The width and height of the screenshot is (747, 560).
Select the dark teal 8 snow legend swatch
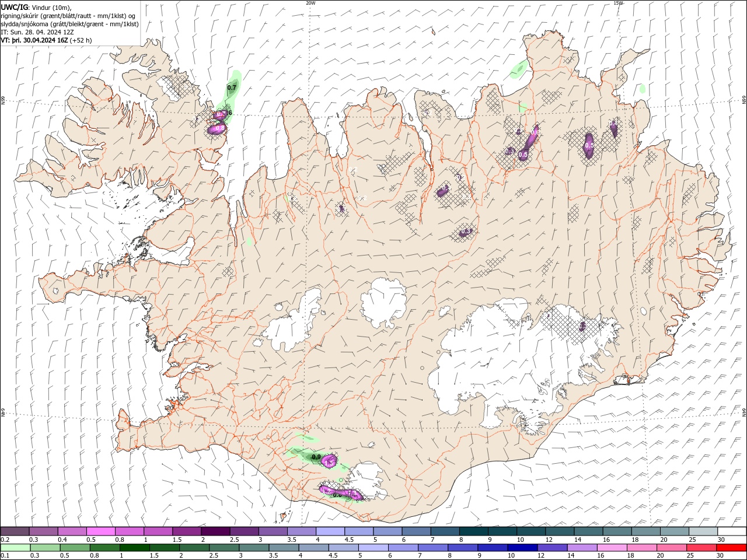coord(474,531)
